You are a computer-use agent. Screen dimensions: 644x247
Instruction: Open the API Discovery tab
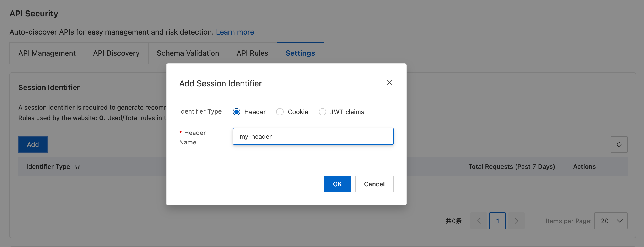[x=116, y=53]
